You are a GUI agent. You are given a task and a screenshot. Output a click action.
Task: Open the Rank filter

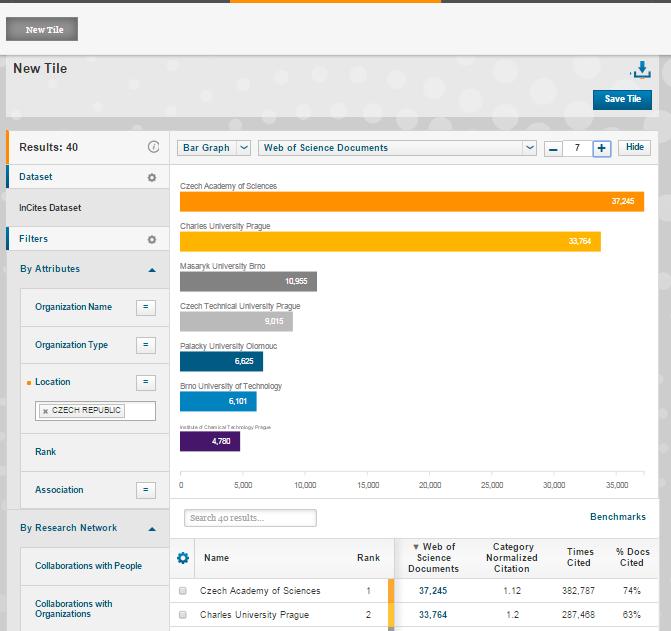[x=45, y=452]
